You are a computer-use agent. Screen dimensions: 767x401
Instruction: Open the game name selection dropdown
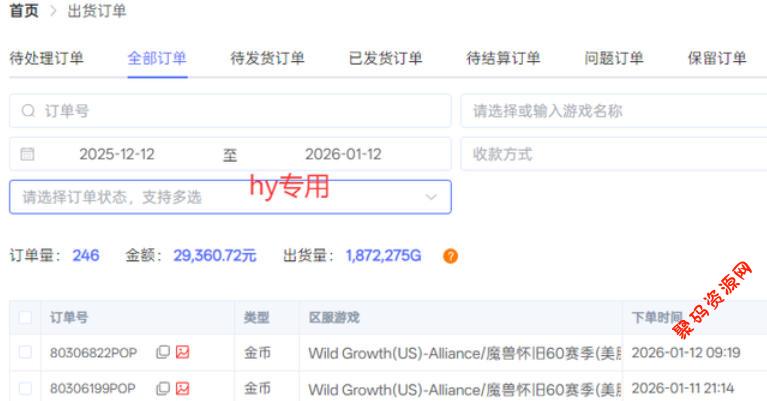click(613, 111)
